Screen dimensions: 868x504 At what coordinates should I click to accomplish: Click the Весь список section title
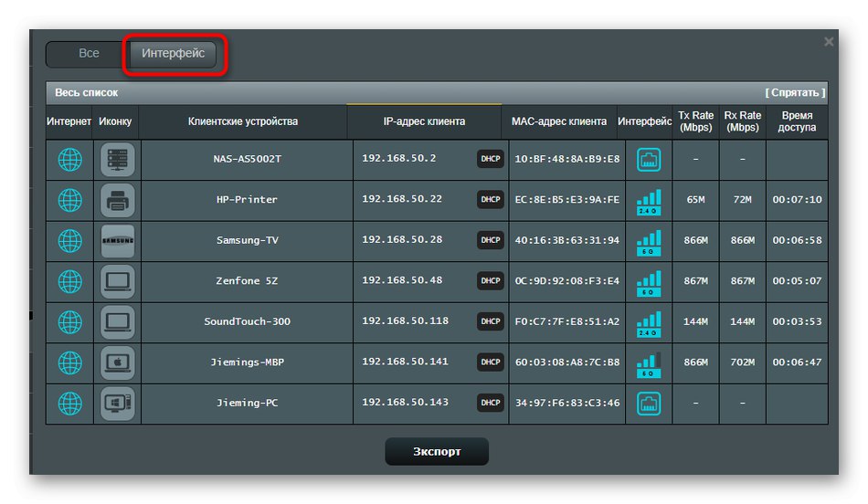click(x=87, y=92)
